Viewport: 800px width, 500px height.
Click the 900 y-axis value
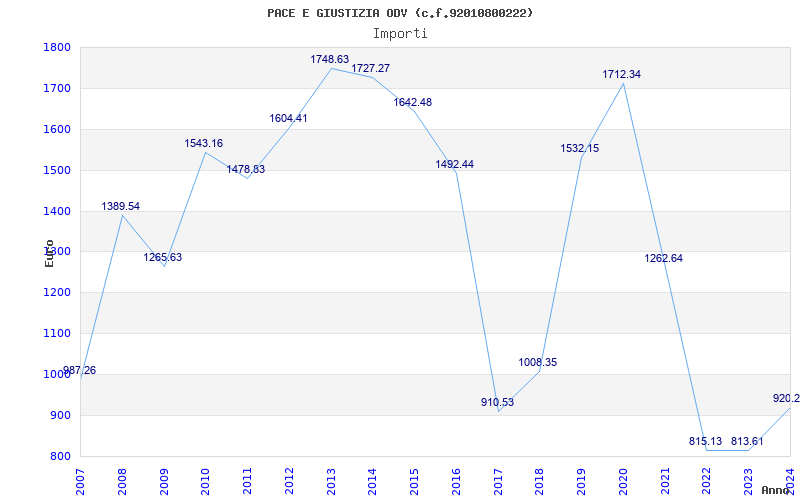(60, 415)
